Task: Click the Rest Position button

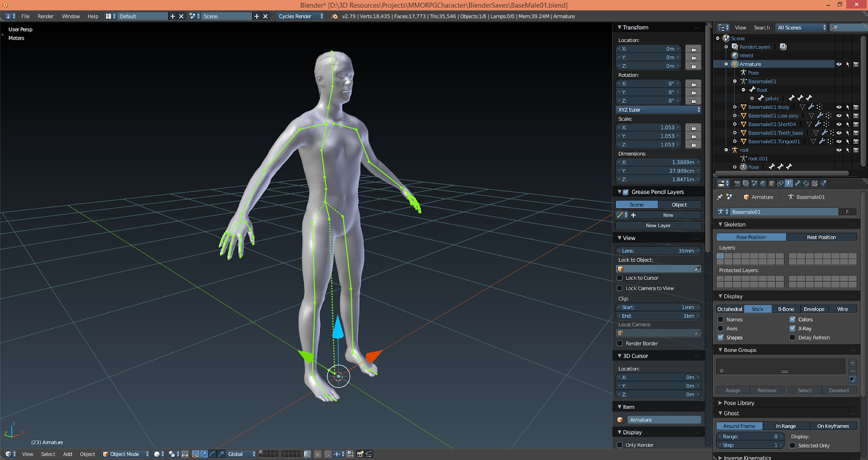Action: click(x=821, y=237)
